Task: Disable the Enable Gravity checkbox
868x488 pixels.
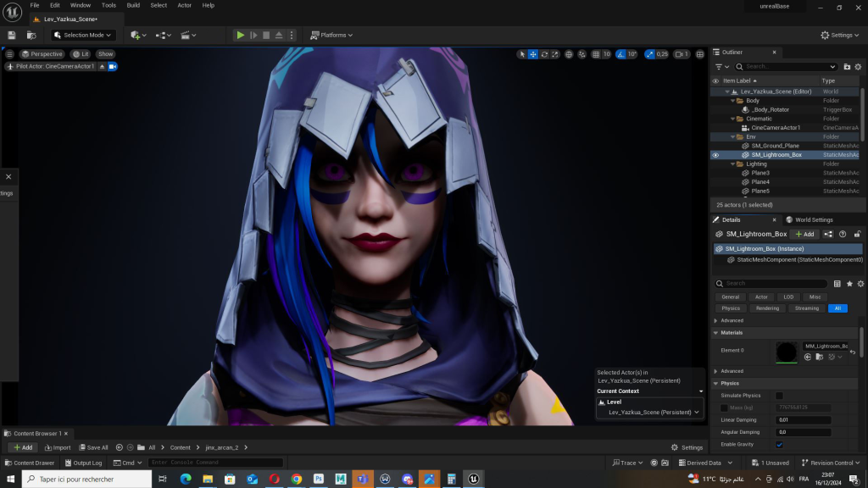Action: click(779, 444)
